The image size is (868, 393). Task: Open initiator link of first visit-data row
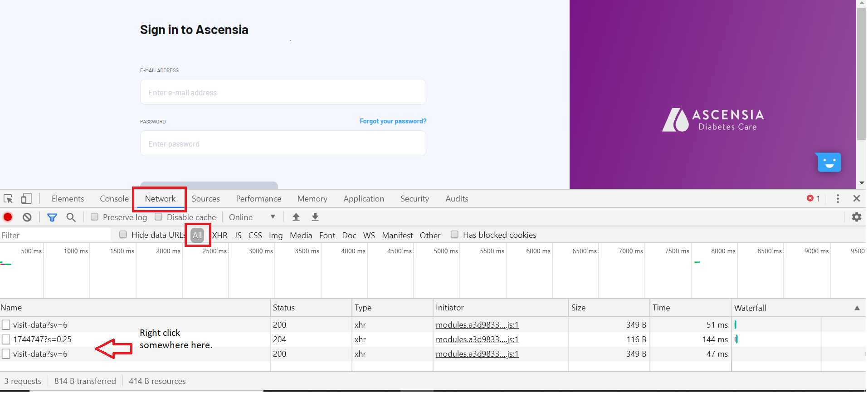[477, 325]
